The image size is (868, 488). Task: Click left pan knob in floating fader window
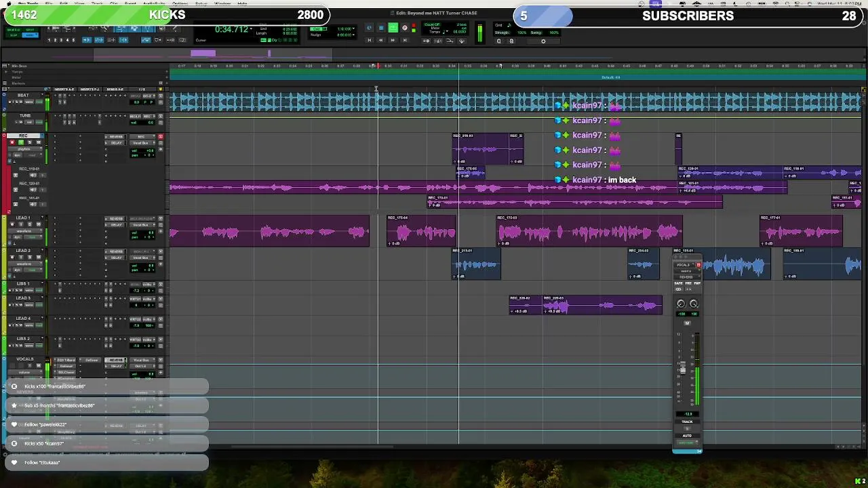(681, 304)
